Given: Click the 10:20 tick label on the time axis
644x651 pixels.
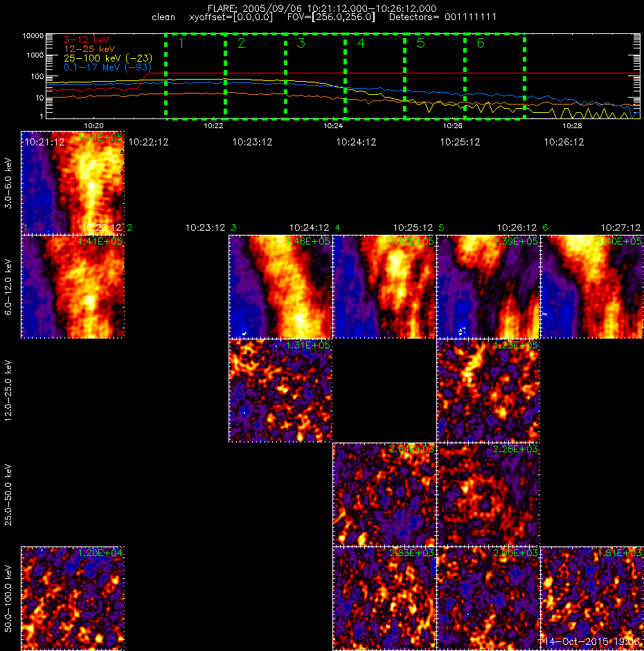Looking at the screenshot, I should coord(94,125).
